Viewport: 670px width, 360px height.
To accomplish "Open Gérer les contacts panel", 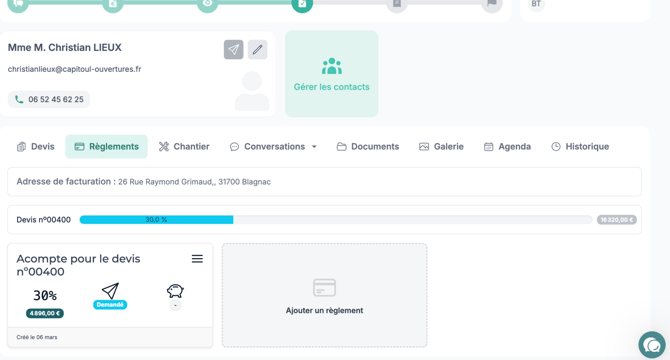I will click(332, 74).
